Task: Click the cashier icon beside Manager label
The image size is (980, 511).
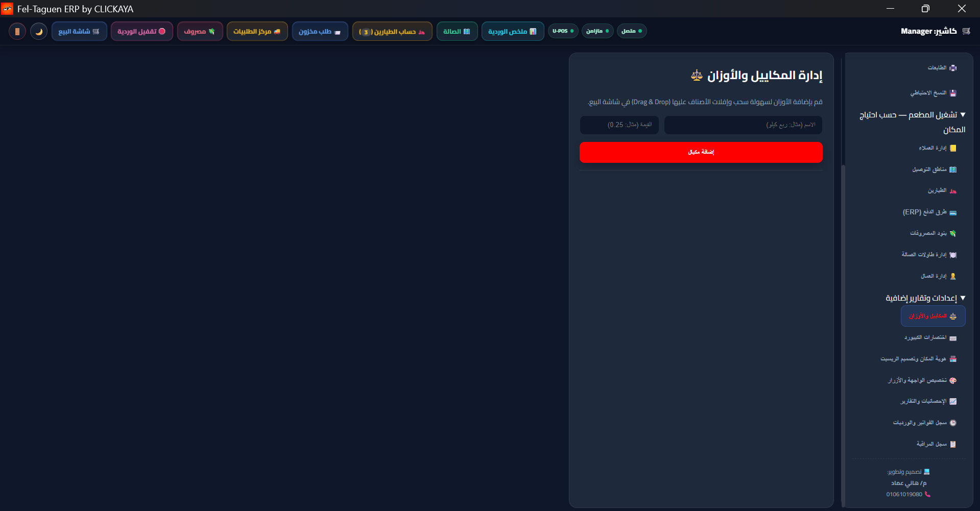Action: 966,31
